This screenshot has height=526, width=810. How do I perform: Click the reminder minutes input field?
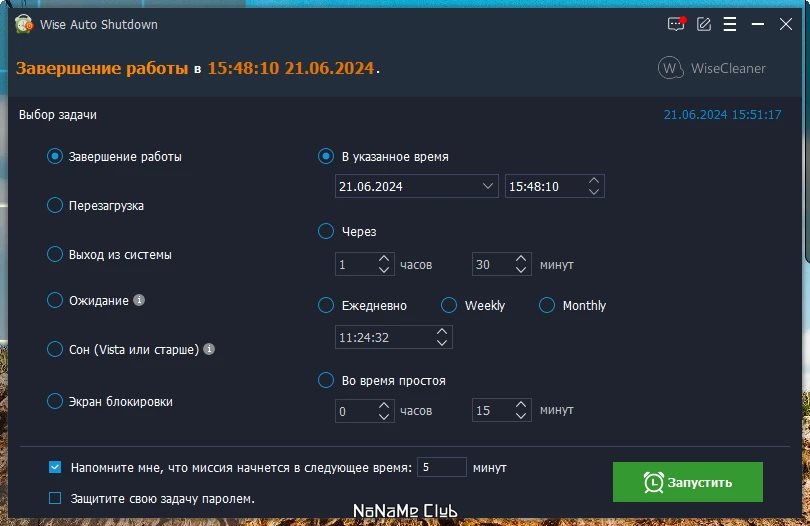[x=442, y=467]
